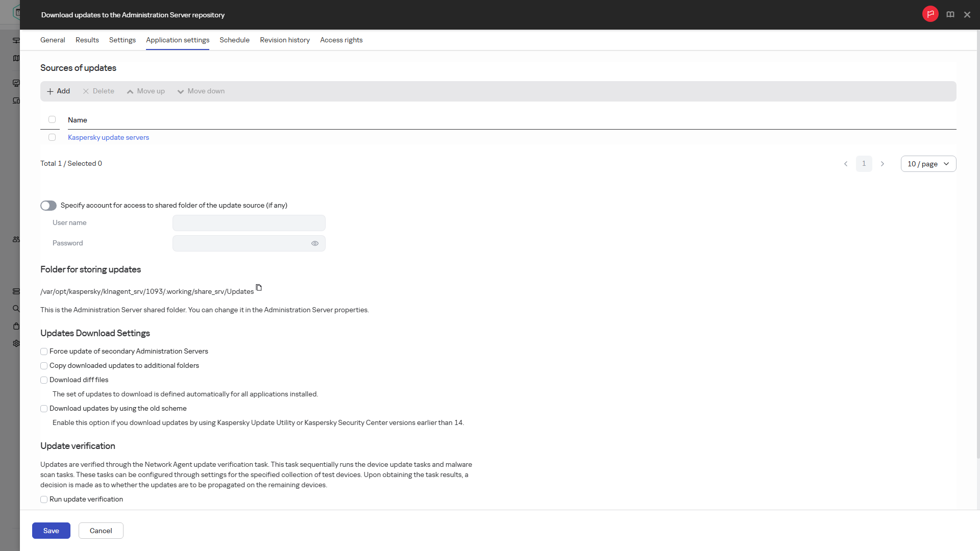The width and height of the screenshot is (980, 551).
Task: Click the vertical scrollbar on right edge
Action: 978,245
